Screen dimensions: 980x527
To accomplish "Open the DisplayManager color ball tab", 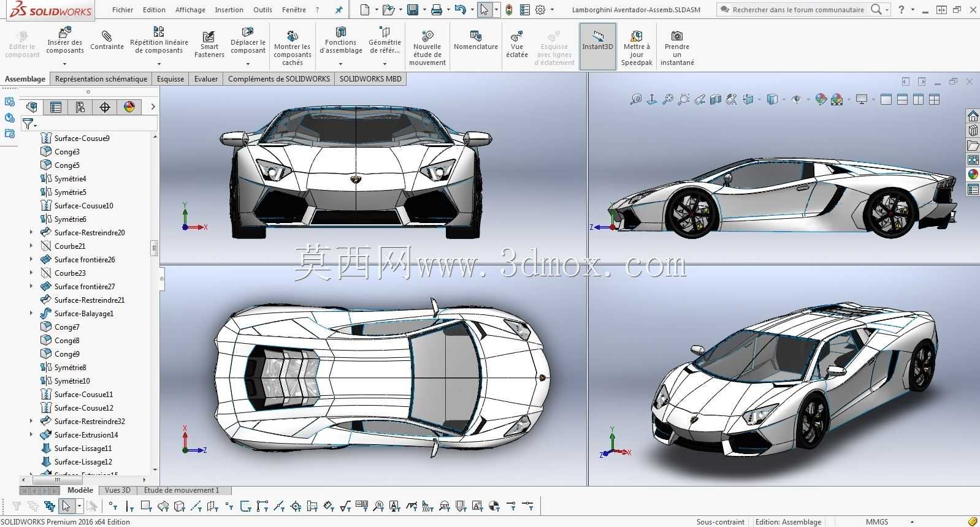I will point(129,107).
